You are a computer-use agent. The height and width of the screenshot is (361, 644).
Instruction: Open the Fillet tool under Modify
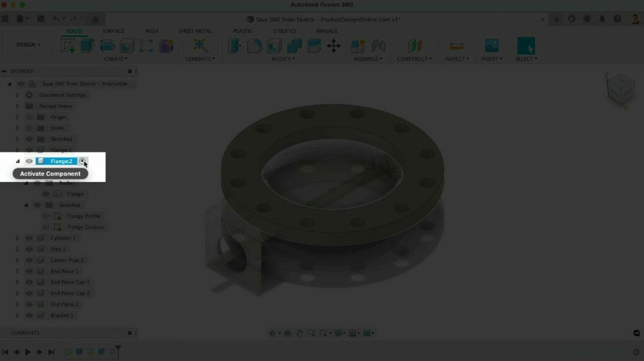255,46
